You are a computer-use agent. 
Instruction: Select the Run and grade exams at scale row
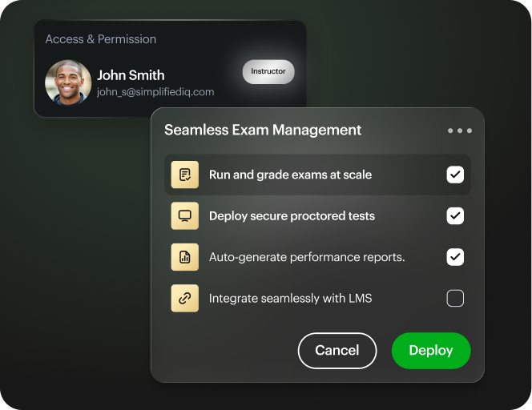pyautogui.click(x=290, y=175)
